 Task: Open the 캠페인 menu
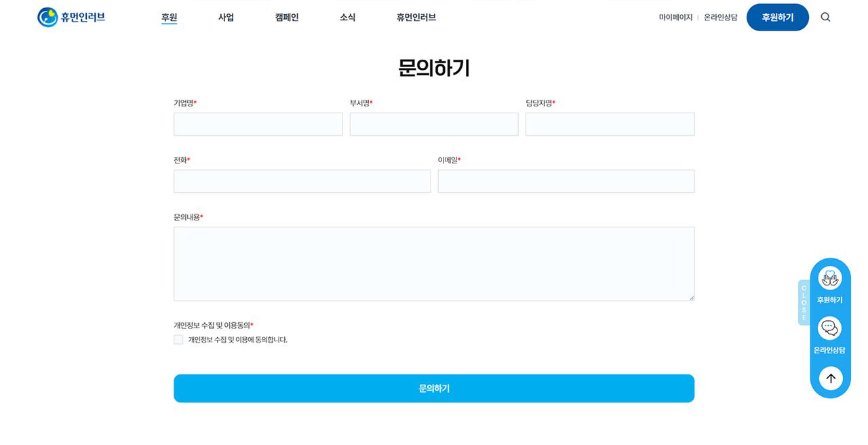[287, 18]
